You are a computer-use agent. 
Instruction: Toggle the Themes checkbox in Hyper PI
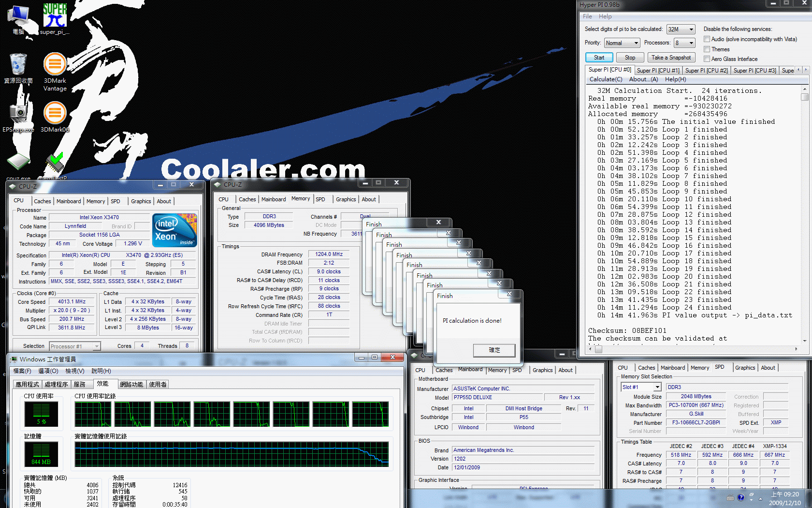click(707, 49)
